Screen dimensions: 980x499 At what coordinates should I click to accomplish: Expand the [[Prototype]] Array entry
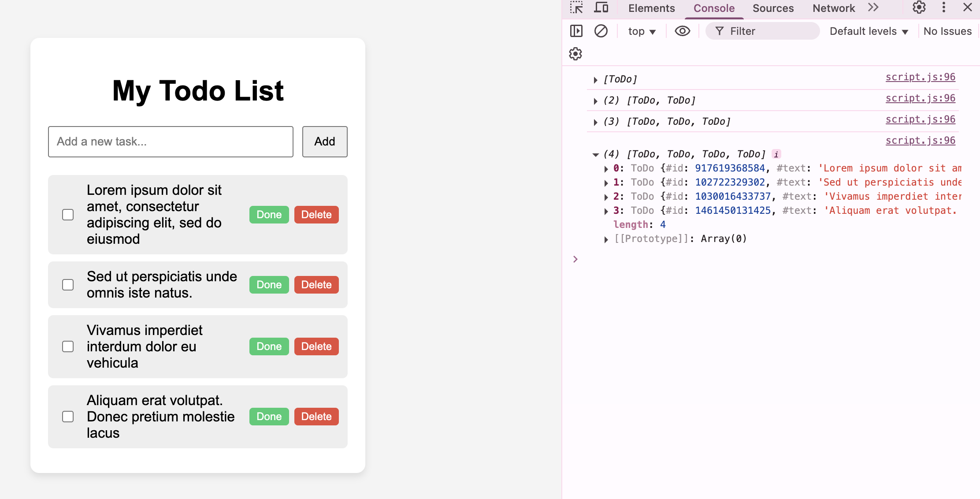click(606, 239)
